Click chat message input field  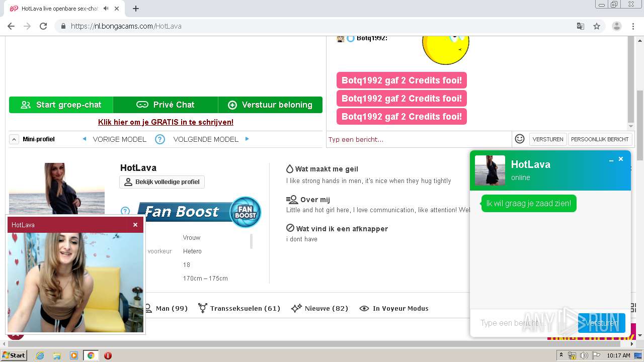coord(419,139)
